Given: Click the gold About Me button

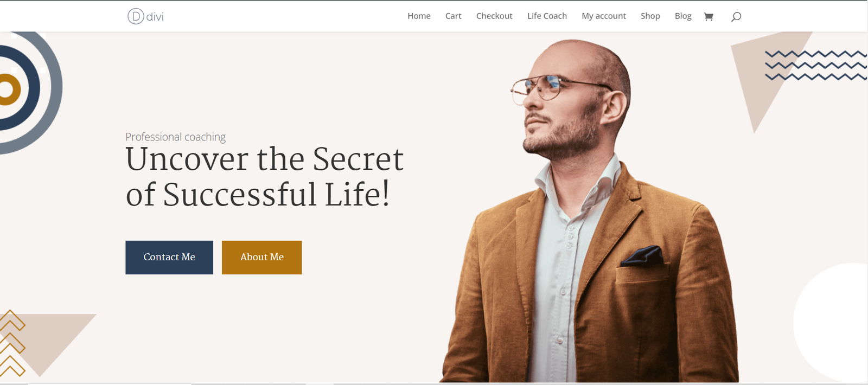Looking at the screenshot, I should coord(261,258).
